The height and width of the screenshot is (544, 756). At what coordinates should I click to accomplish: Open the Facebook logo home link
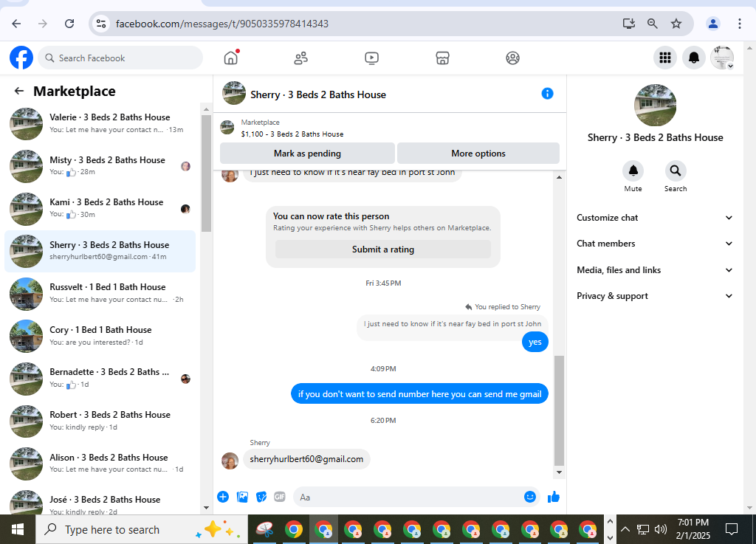[x=21, y=58]
